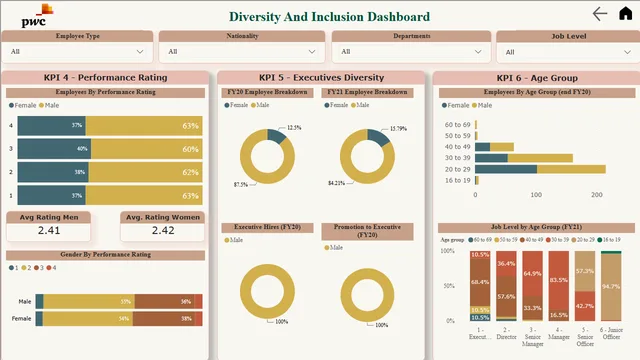Select the 40 to 49 age group label

[457, 147]
